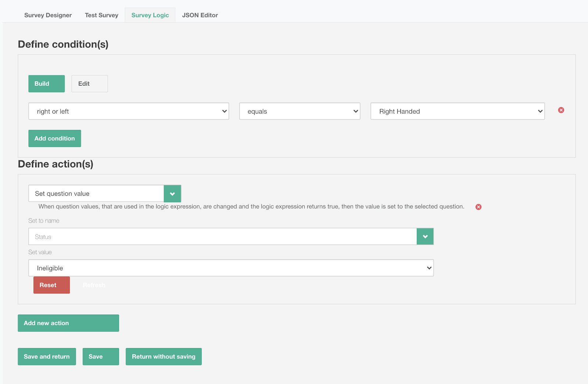Screen dimensions: 588x384
Task: Remove the 'right or left' condition row
Action: coord(561,110)
